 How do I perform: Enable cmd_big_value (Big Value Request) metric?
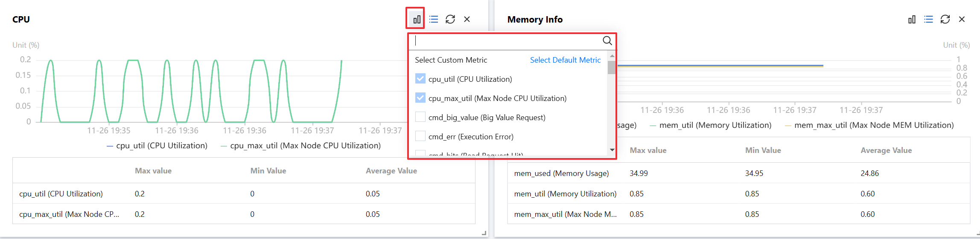coord(420,117)
